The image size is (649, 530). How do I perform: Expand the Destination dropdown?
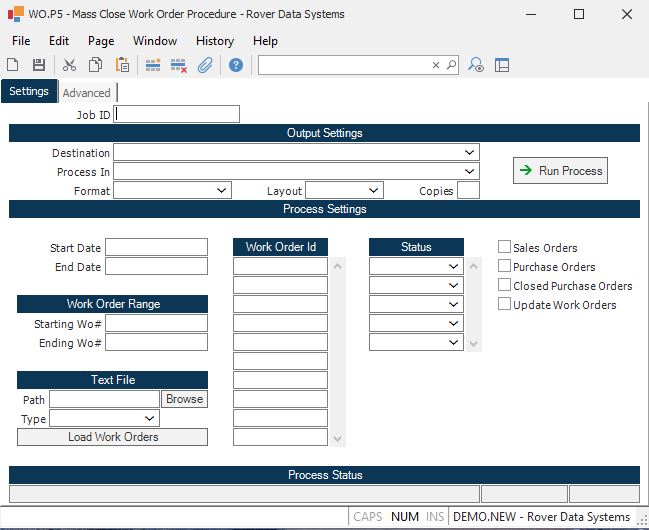469,153
